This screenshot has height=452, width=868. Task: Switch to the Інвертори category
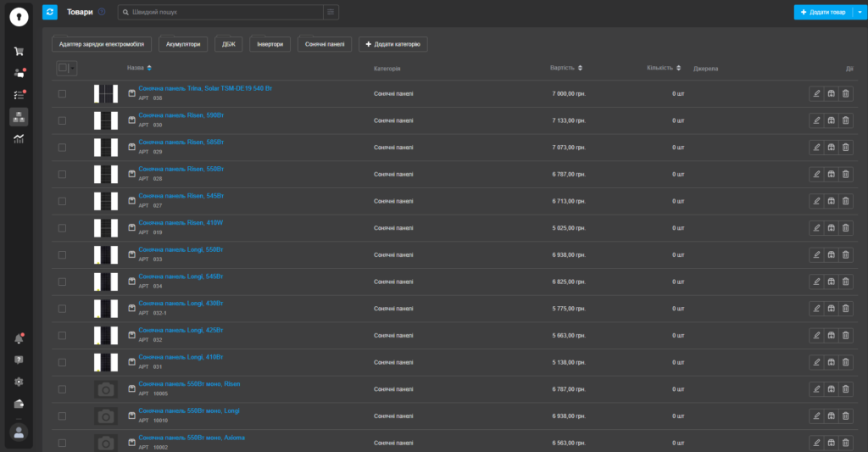[x=270, y=44]
